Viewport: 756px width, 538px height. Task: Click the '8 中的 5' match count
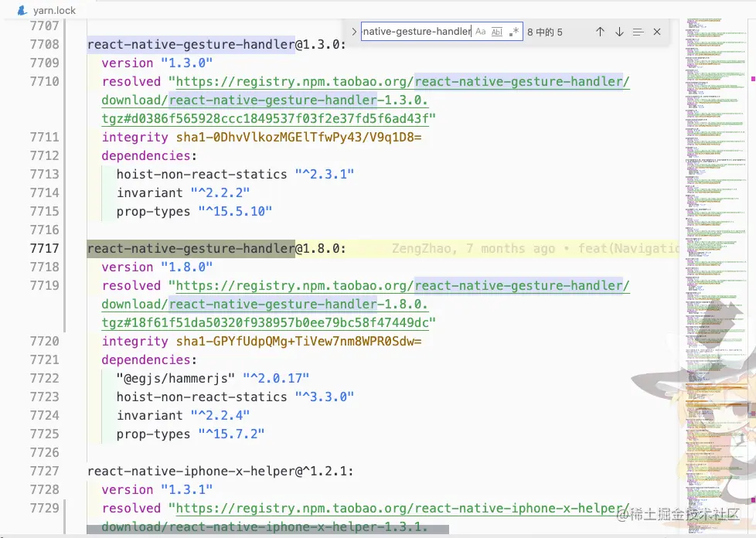[545, 32]
